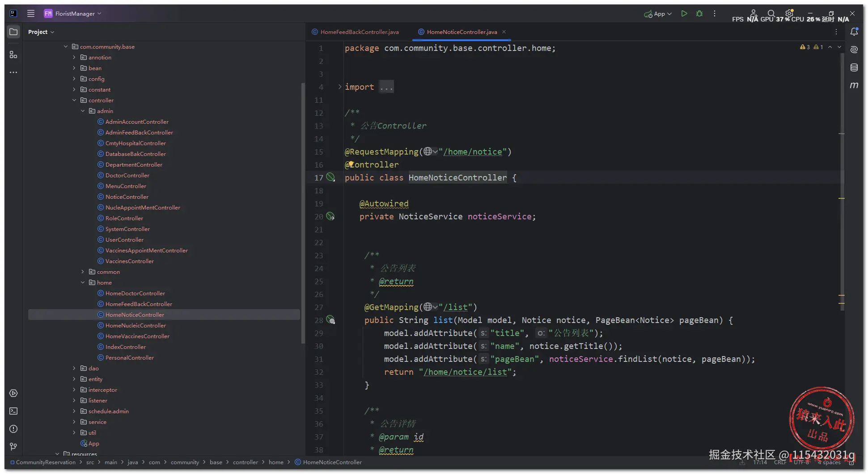Click the 'java' breadcrumb
This screenshot has width=868, height=474.
coord(133,462)
